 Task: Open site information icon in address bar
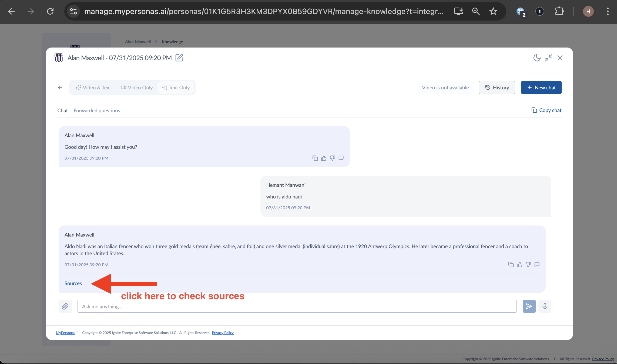point(73,11)
